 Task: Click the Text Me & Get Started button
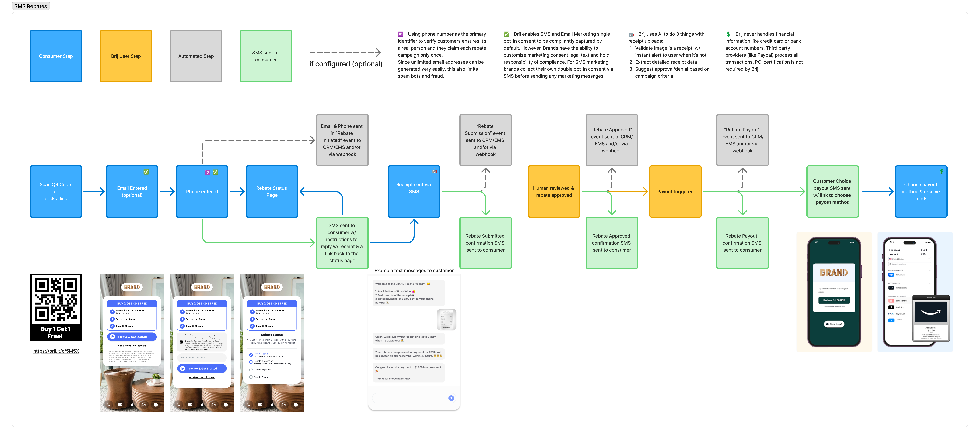(x=202, y=369)
